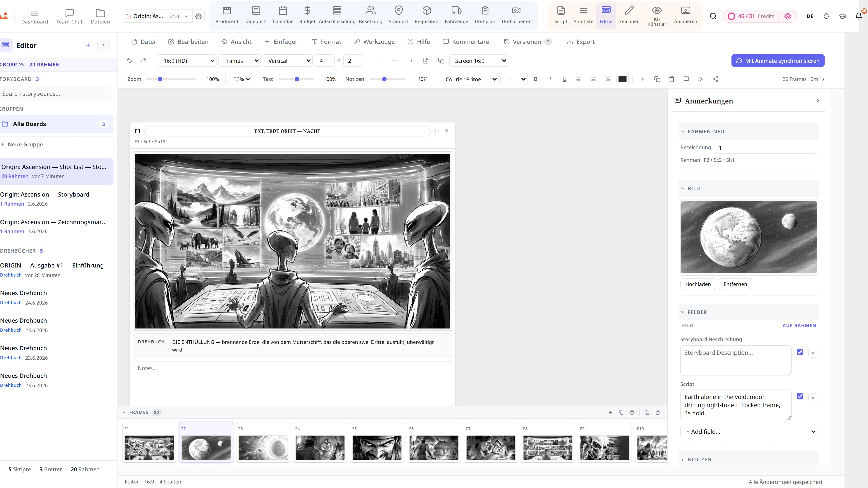Open the Ansicht menu
868x488 pixels.
(236, 42)
